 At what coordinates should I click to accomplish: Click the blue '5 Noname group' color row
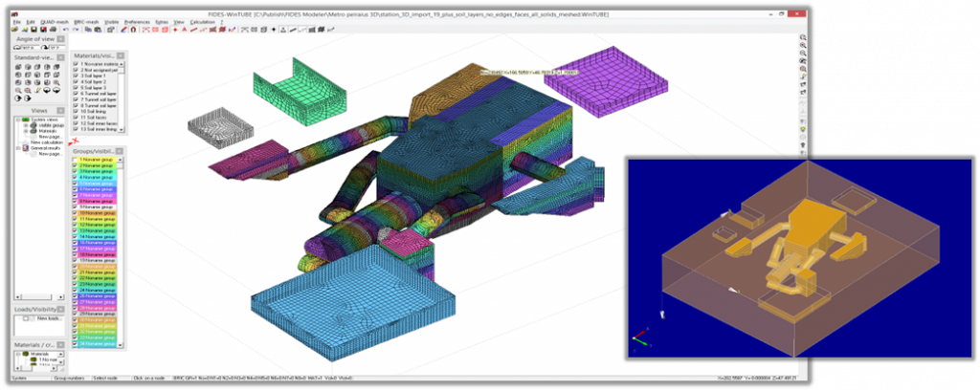pyautogui.click(x=96, y=184)
